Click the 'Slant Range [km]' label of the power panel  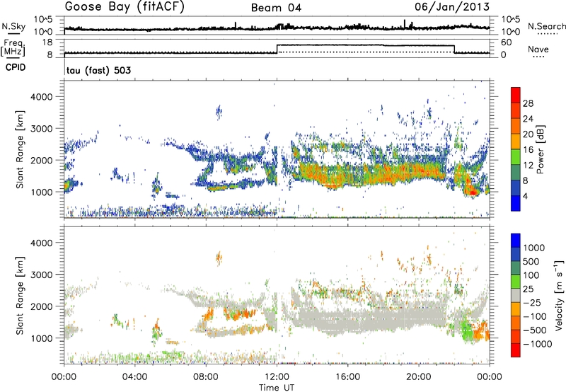[20, 149]
